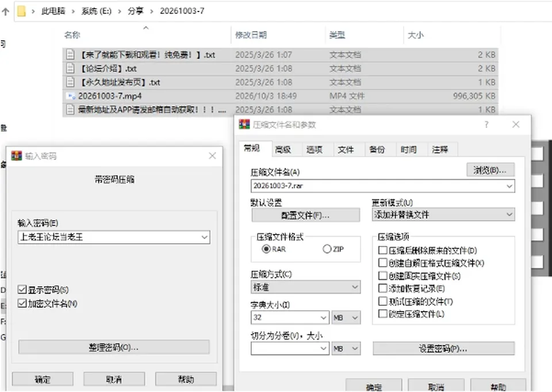
Task: Click the 设置密码(P)... button
Action: 443,348
